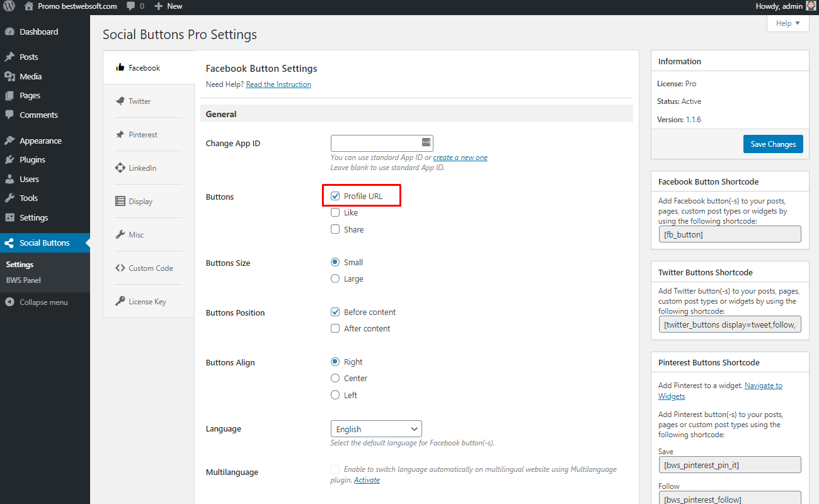Click the home icon beside Promo bestwebsoft.com

(x=28, y=6)
